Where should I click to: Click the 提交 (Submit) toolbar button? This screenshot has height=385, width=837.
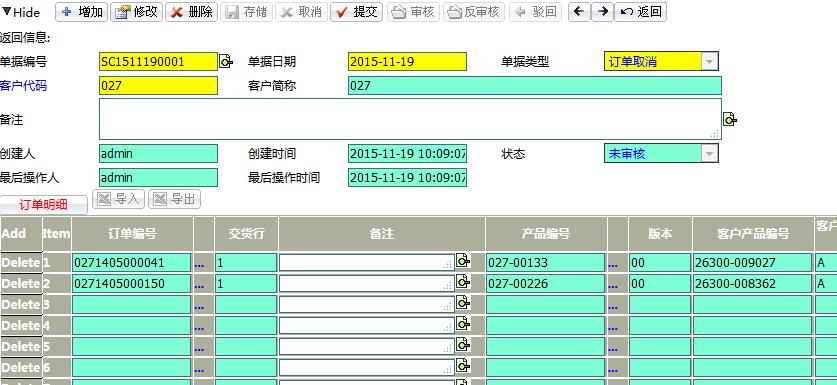click(x=356, y=12)
